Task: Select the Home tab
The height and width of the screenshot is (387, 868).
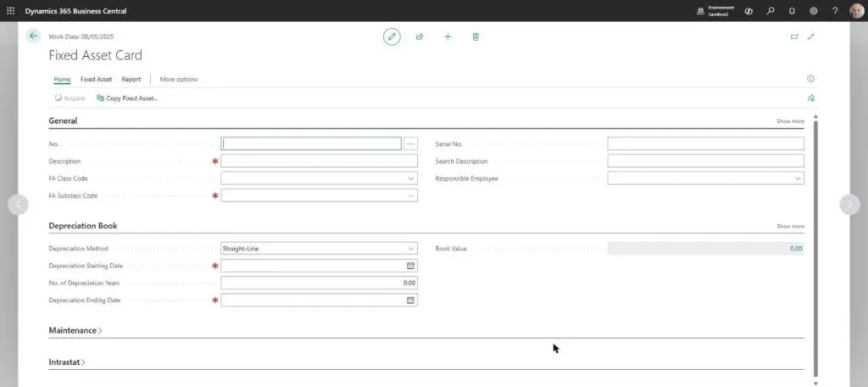Action: click(x=62, y=79)
